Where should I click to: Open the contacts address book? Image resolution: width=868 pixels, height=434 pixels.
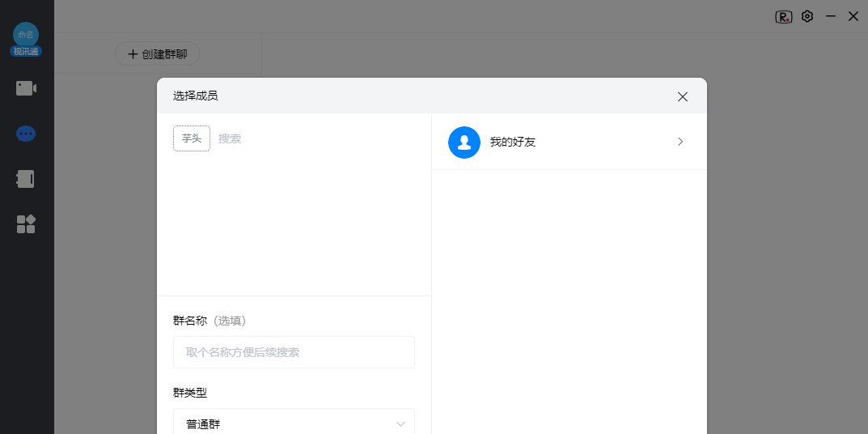(x=26, y=179)
